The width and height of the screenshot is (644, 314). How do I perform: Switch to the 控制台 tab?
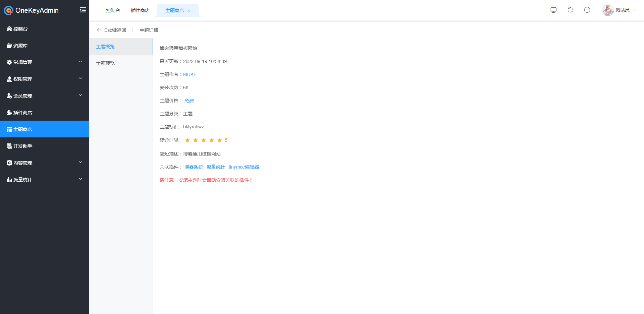[113, 10]
